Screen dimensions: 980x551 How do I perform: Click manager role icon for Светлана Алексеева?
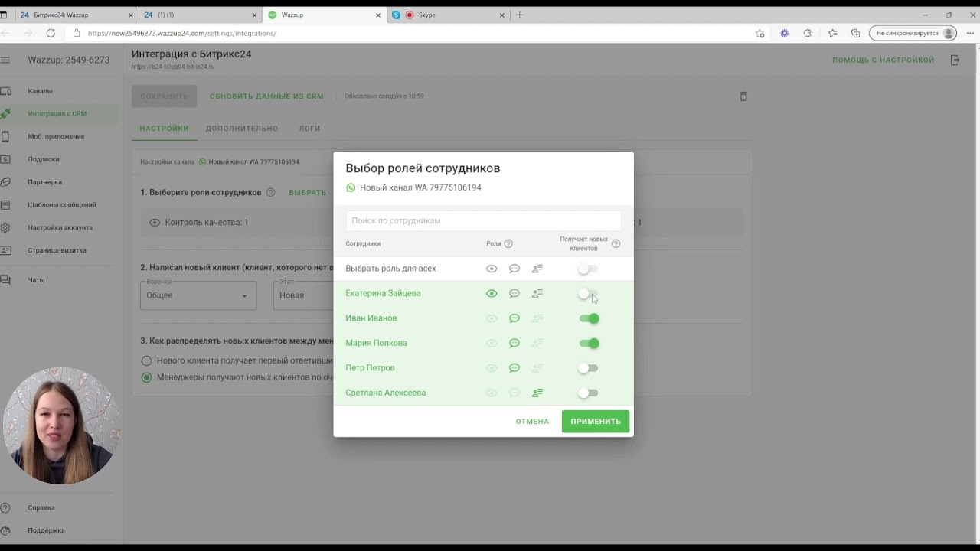coord(537,393)
